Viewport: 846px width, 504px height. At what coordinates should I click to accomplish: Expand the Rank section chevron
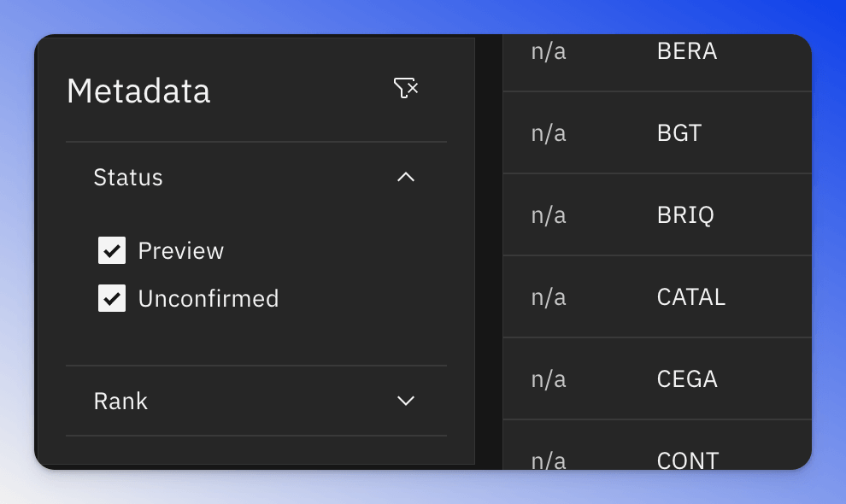click(x=406, y=401)
